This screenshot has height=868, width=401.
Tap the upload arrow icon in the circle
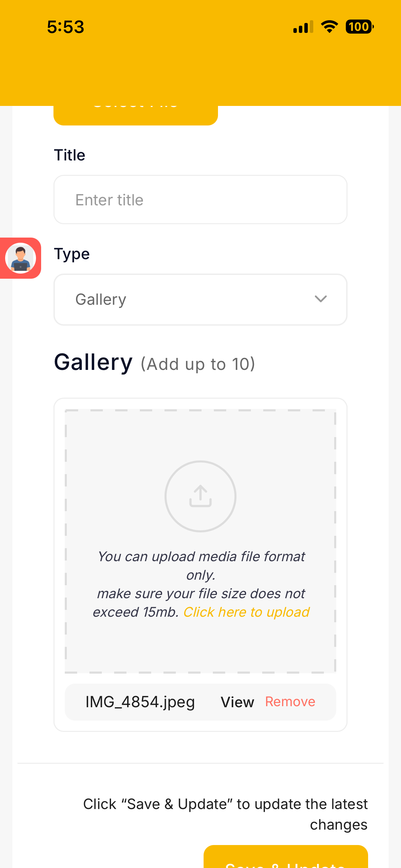pos(200,496)
